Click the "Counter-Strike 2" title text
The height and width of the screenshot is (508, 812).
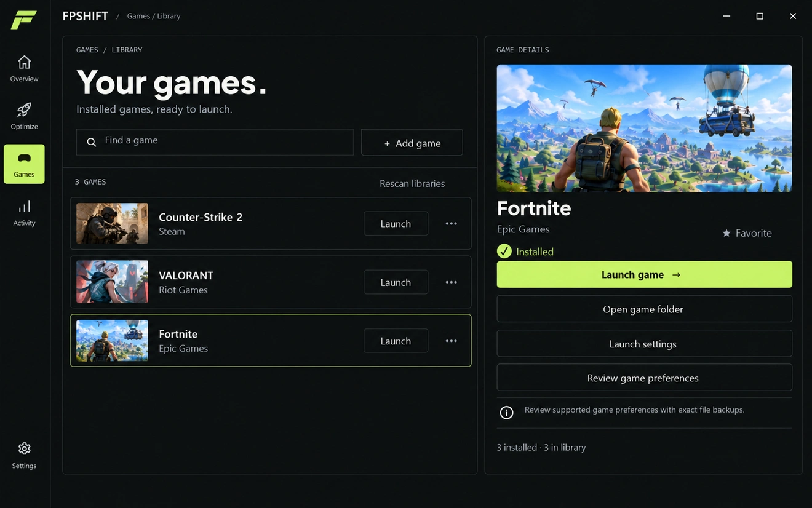pyautogui.click(x=201, y=217)
